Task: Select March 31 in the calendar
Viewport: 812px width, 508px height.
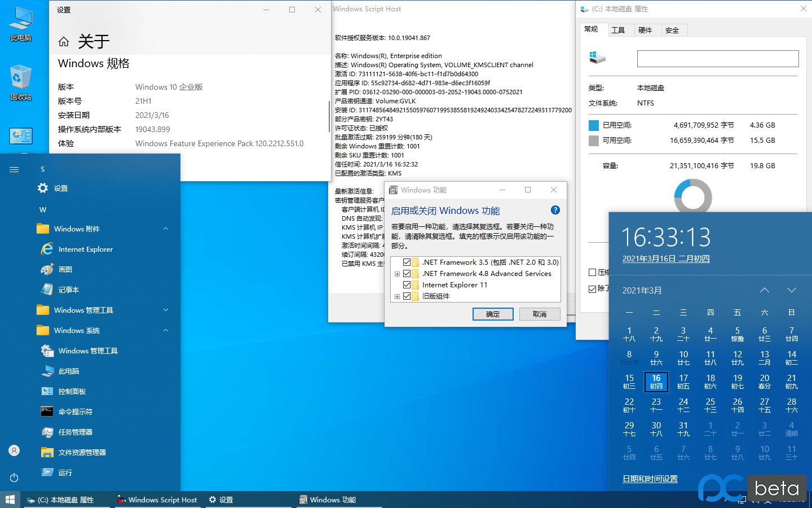Action: pyautogui.click(x=683, y=429)
